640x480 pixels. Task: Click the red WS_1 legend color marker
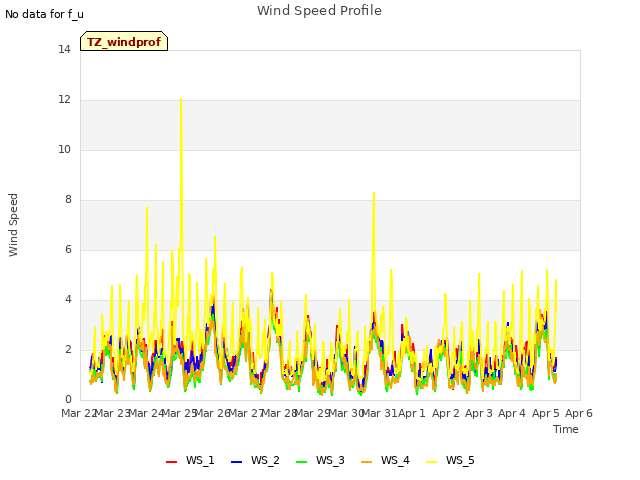171,462
